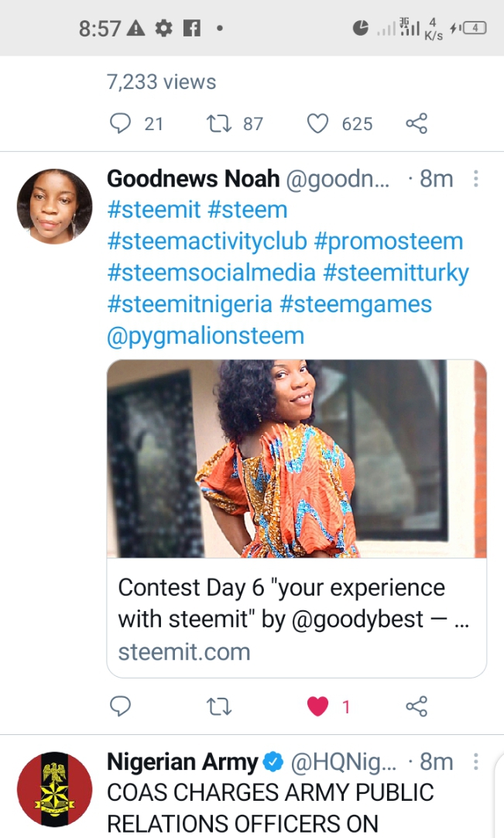Open the Contest Day 6 link card image

point(297,458)
